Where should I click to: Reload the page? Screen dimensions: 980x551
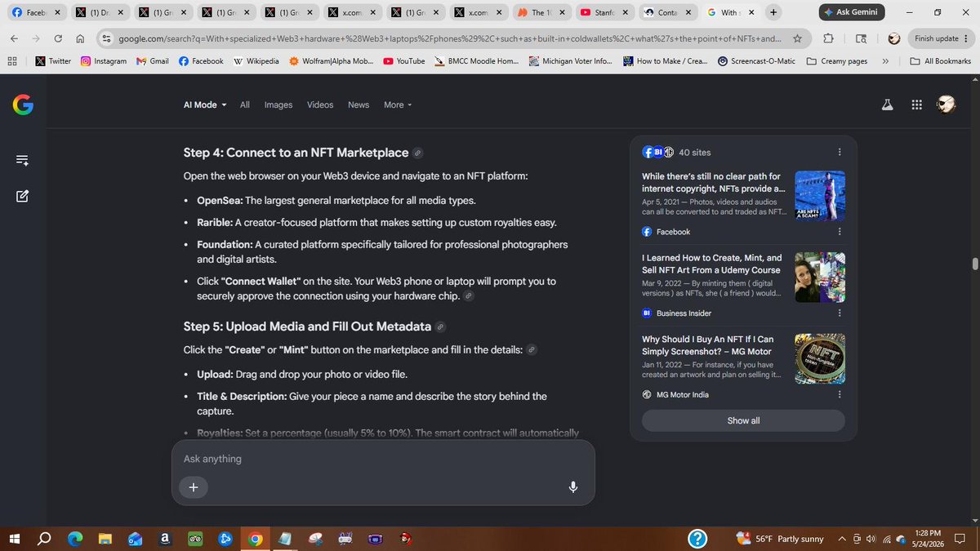(58, 38)
